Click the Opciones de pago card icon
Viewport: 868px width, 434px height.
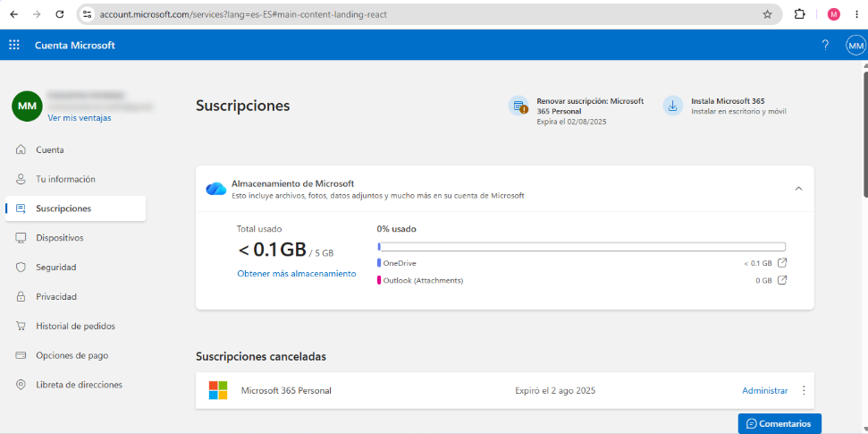click(x=21, y=355)
